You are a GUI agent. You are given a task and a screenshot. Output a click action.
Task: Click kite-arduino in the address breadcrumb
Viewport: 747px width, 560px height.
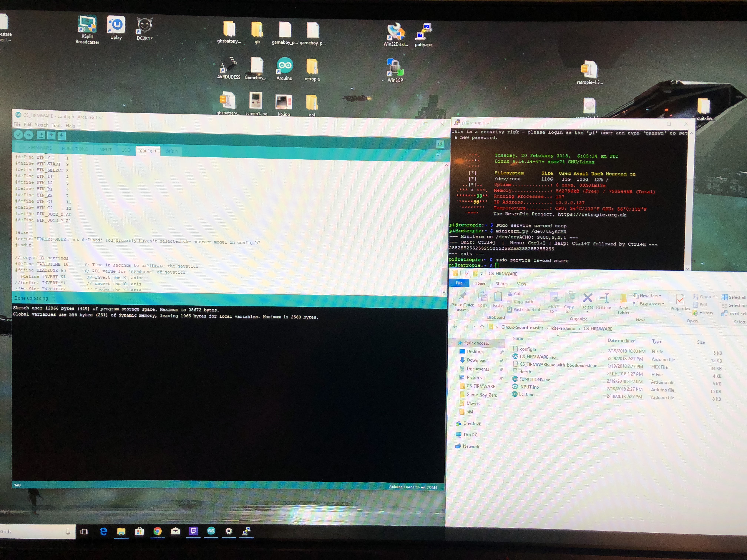click(x=563, y=328)
